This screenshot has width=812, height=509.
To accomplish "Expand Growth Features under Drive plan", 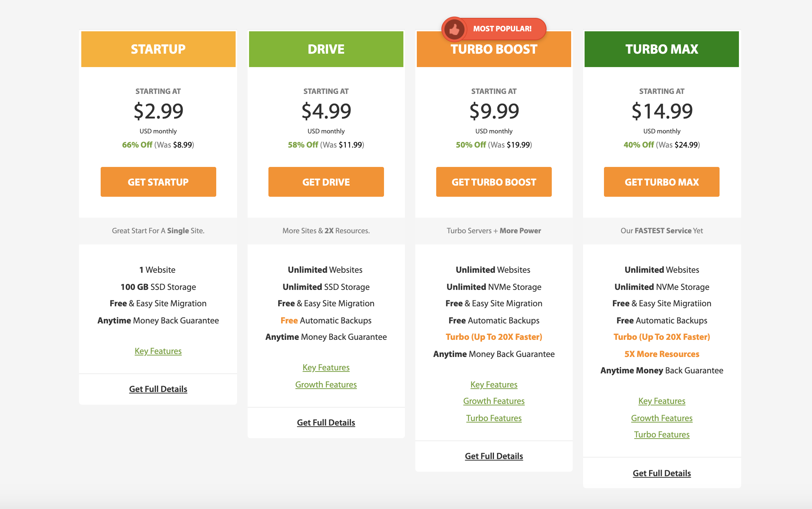I will click(x=325, y=383).
